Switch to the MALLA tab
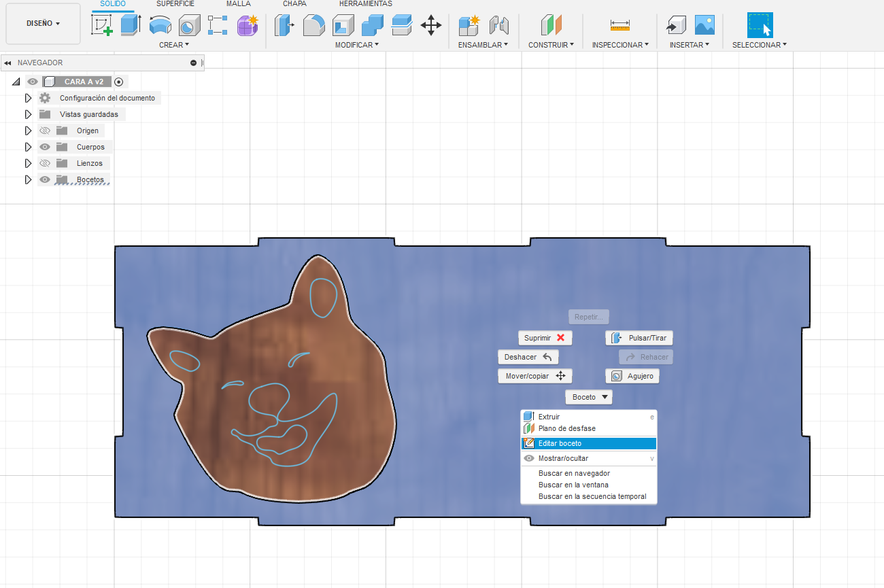This screenshot has width=884, height=588. (239, 4)
